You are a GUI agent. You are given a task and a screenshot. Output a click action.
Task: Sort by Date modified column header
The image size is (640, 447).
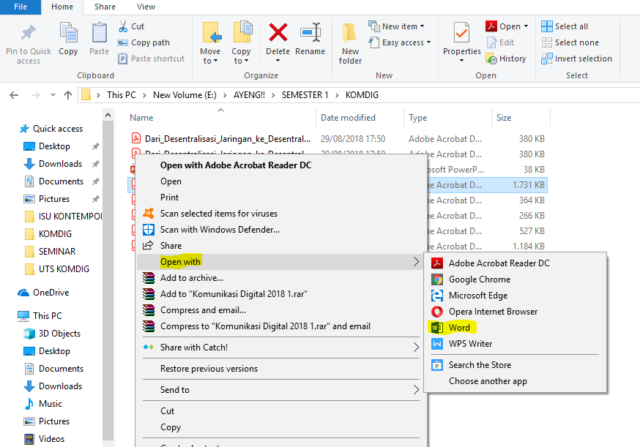(348, 118)
